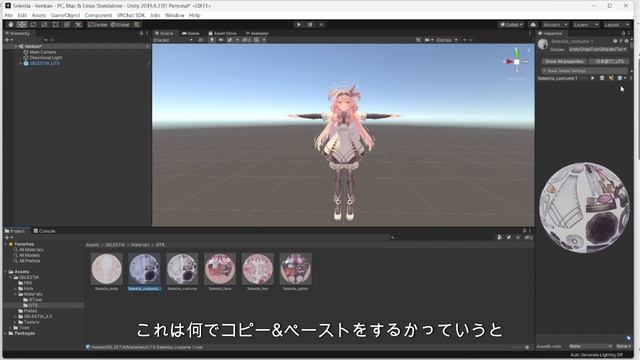640x360 pixels.
Task: Open shader selection dropdown in Inspector
Action: coord(598,49)
